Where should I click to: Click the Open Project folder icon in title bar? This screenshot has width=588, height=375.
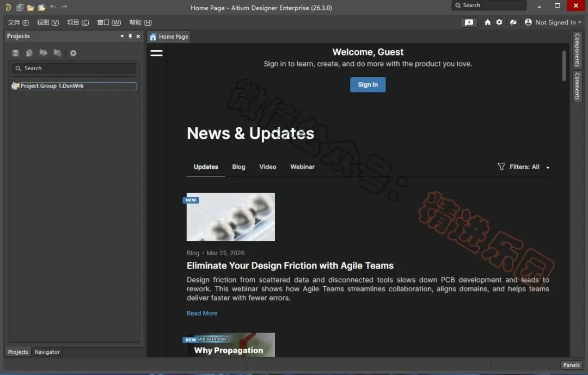[x=41, y=7]
